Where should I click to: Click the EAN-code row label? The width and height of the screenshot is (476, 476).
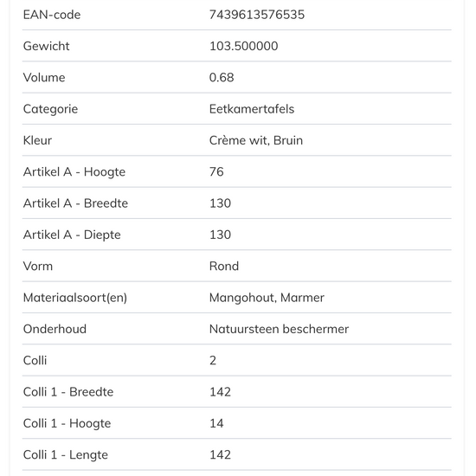(52, 15)
